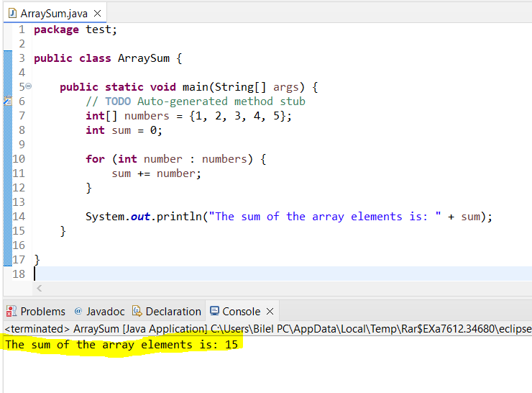Click the 'sum += number;' statement
The image size is (532, 393).
157,173
